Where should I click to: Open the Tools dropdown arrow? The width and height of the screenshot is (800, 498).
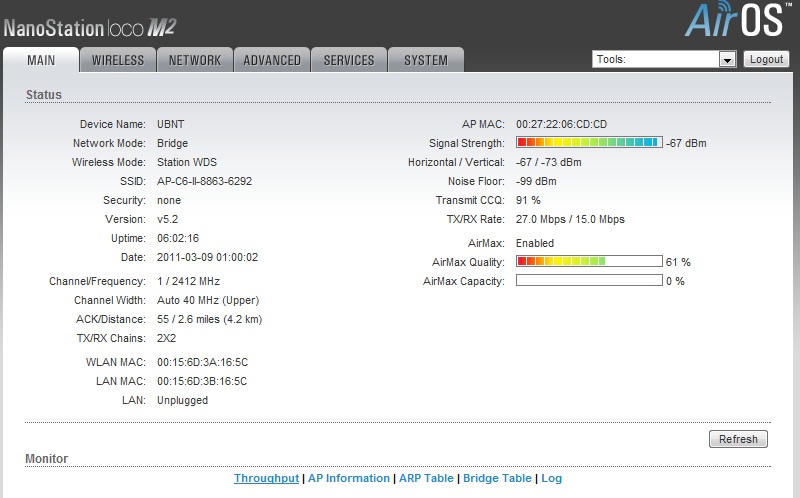pos(728,60)
